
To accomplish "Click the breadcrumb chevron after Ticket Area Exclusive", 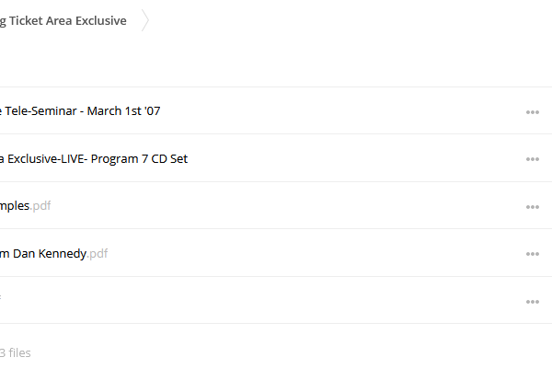I will pyautogui.click(x=145, y=21).
